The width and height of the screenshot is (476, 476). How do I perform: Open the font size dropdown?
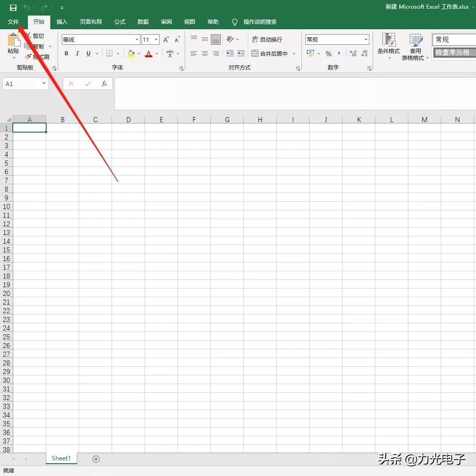(155, 39)
